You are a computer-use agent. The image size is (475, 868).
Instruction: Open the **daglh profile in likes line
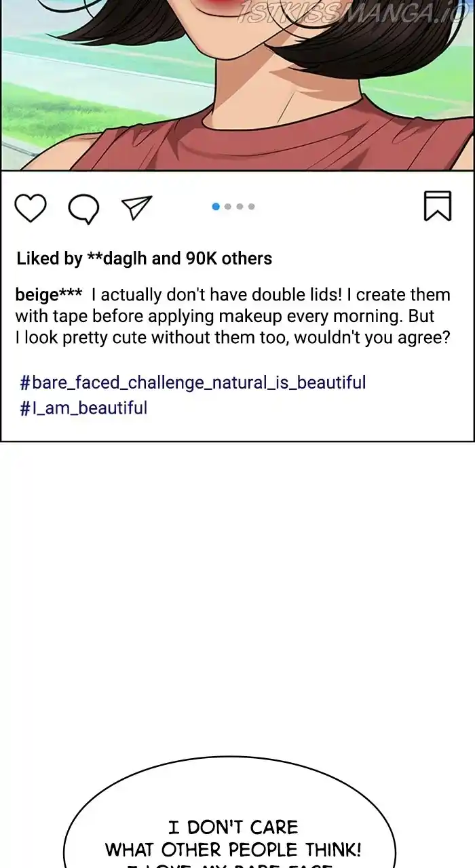tap(121, 258)
